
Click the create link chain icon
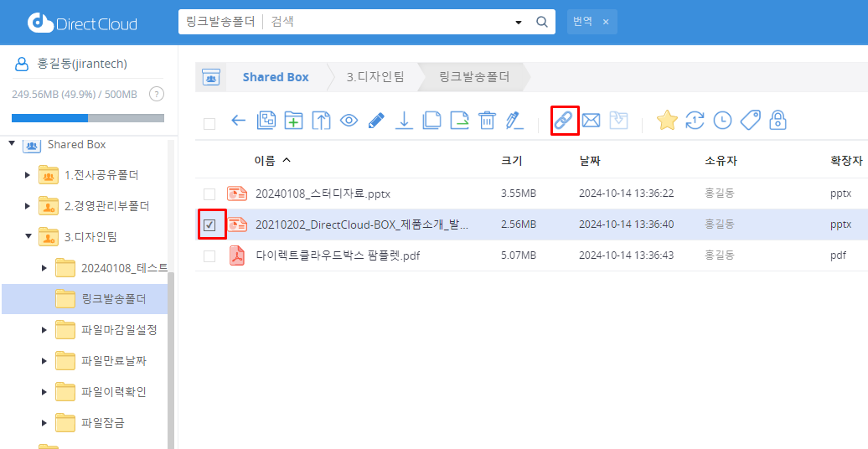point(564,121)
